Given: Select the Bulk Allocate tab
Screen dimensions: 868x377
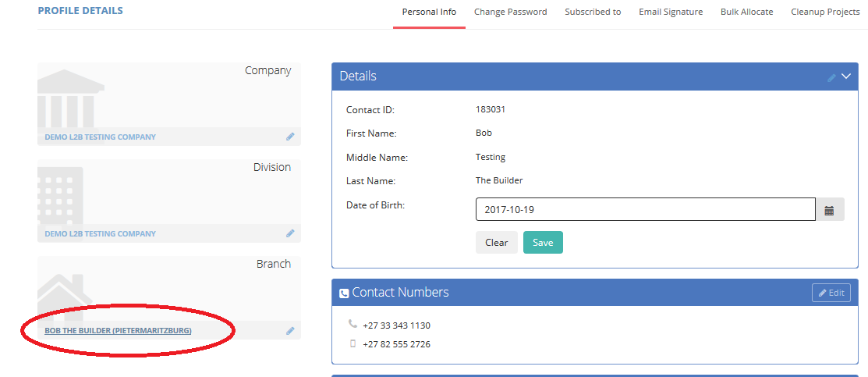Looking at the screenshot, I should pos(747,12).
